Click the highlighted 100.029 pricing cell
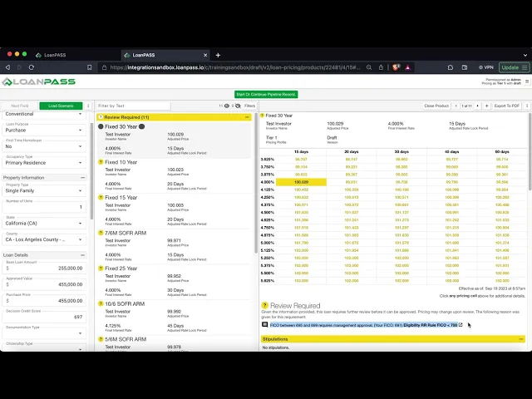Screen dimensions: 532x399 301,182
